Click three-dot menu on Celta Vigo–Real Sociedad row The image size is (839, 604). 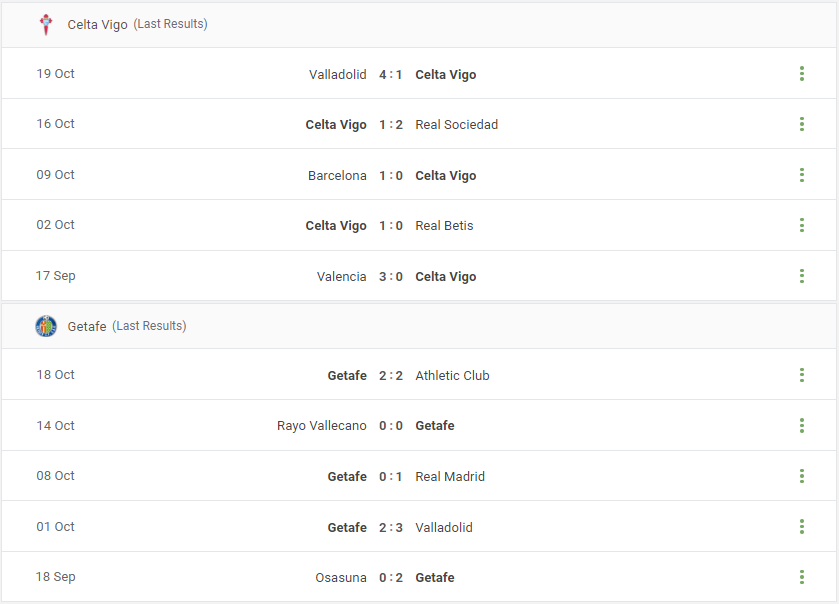802,124
